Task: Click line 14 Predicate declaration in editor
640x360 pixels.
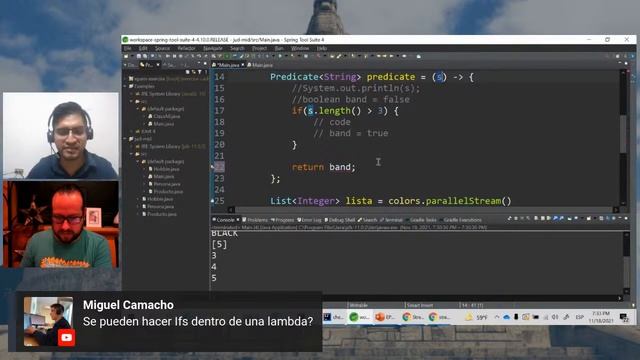Action: point(371,77)
